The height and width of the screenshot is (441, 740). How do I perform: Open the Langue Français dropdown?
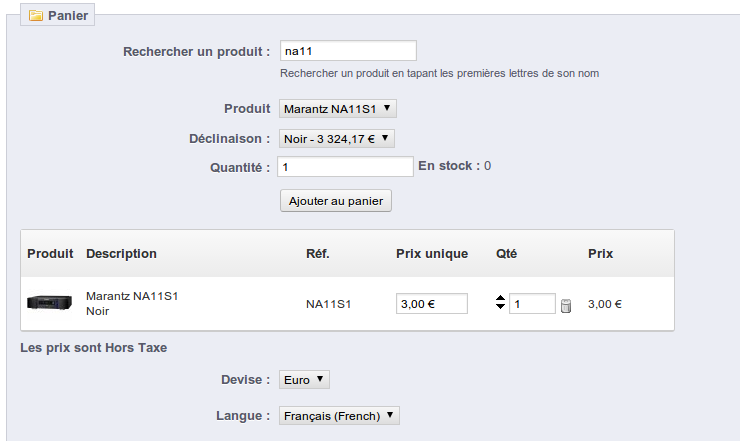point(339,416)
